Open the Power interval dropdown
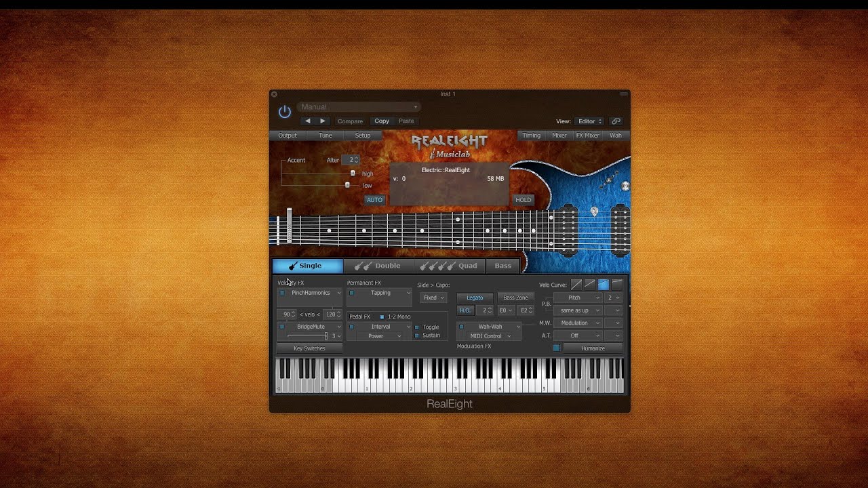This screenshot has width=868, height=488. coord(380,336)
